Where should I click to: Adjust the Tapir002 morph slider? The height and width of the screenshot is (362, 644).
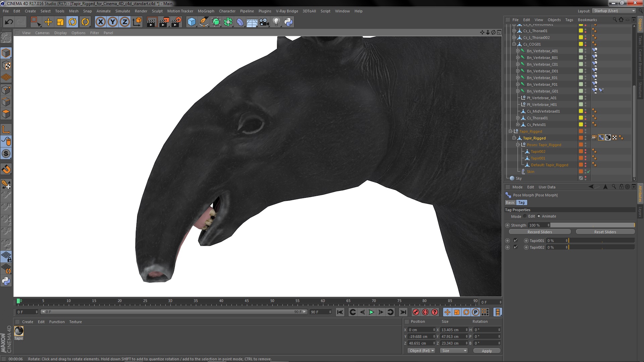(601, 247)
